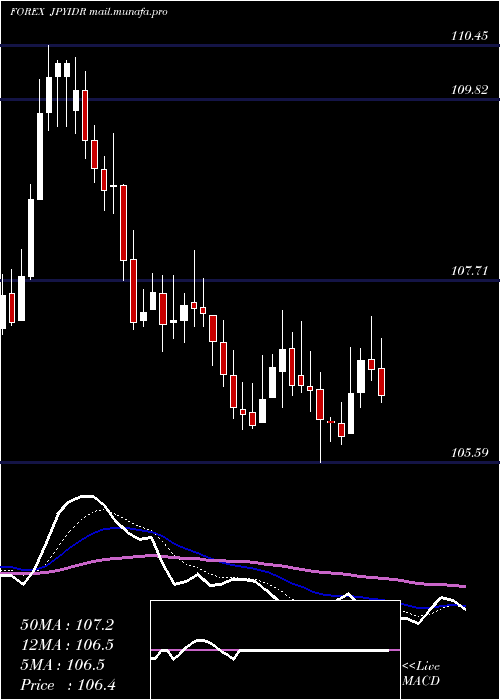This screenshot has height=700, width=500.
Task: Click the 107.71 price level label
Action: click(x=469, y=271)
